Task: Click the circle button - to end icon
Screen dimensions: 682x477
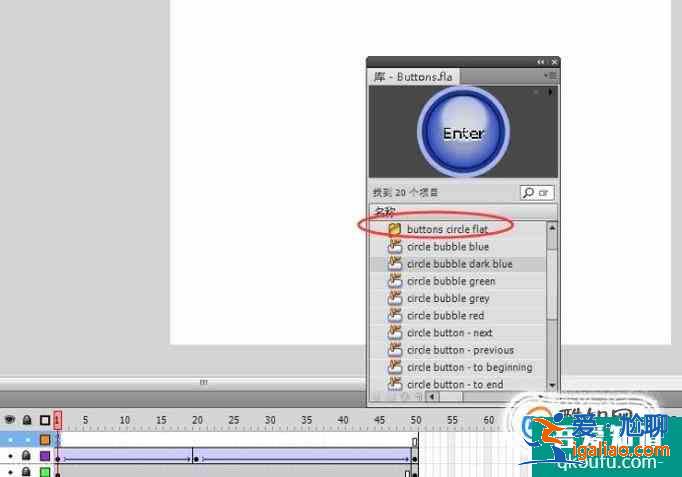Action: tap(394, 384)
